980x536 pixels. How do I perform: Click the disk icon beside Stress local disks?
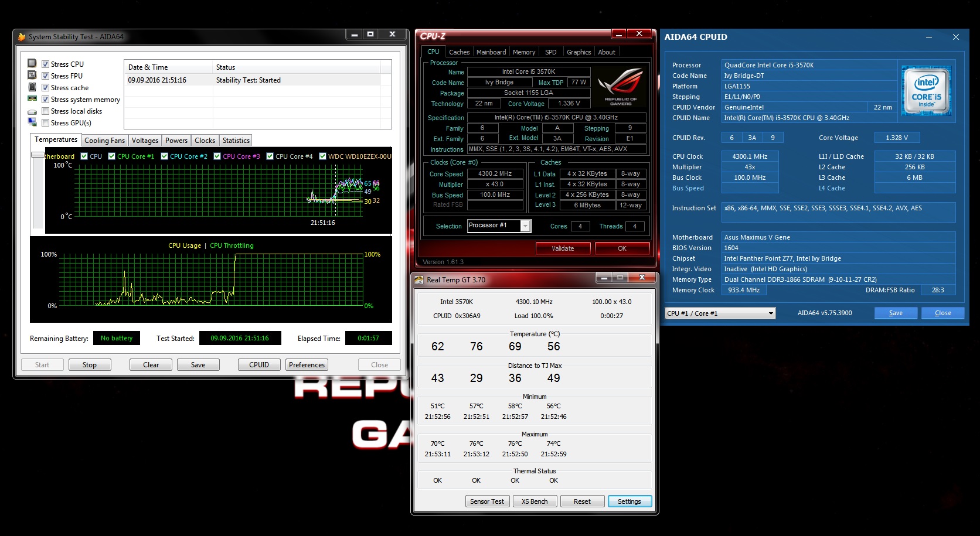click(32, 111)
